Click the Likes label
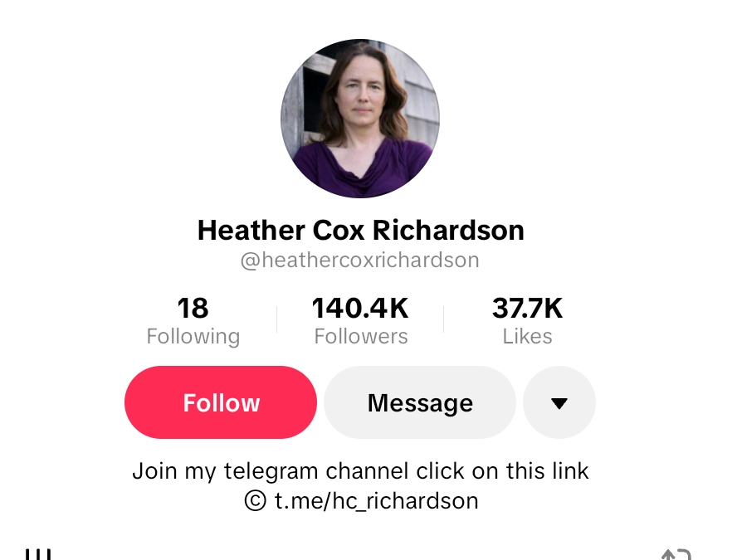This screenshot has height=560, width=737. pos(527,336)
